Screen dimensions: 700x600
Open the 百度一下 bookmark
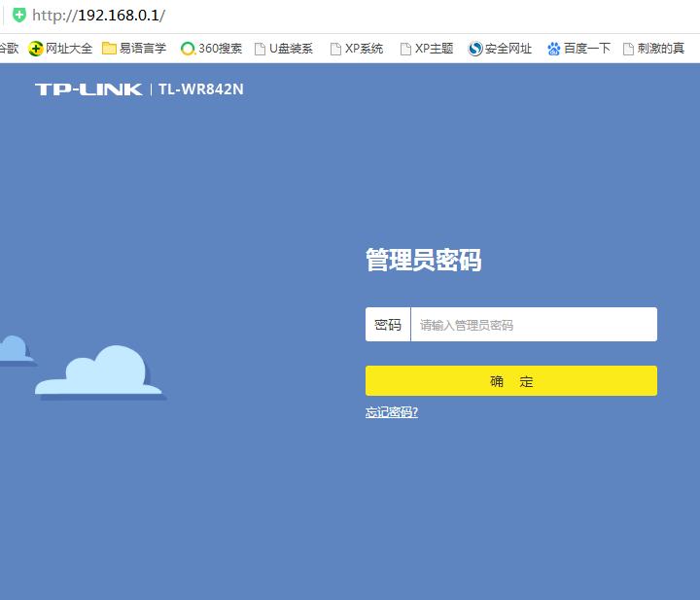point(578,49)
